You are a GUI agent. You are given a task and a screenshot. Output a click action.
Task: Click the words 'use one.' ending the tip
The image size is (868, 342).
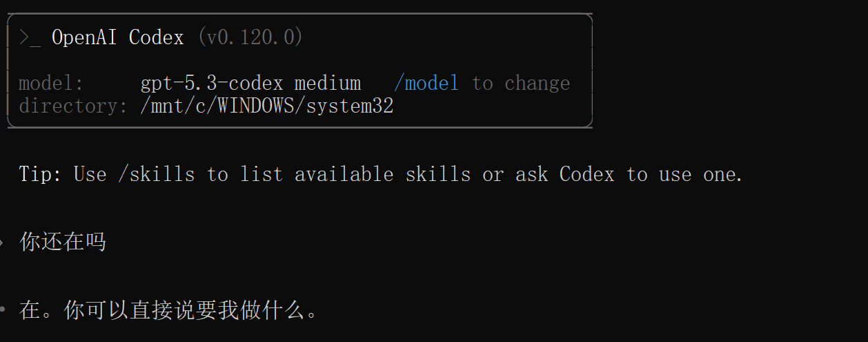point(701,174)
